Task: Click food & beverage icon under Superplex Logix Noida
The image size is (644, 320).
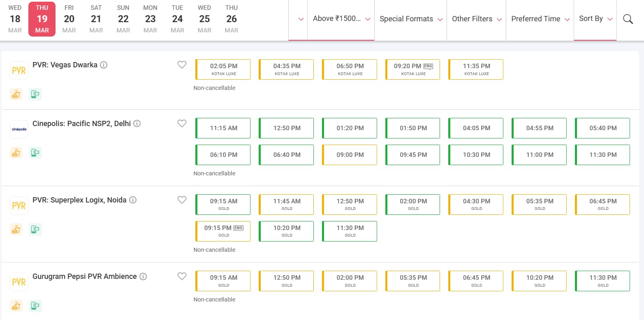Action: point(16,229)
